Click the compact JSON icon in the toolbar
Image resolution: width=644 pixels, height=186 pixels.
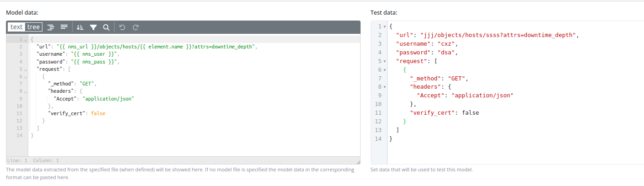point(64,27)
